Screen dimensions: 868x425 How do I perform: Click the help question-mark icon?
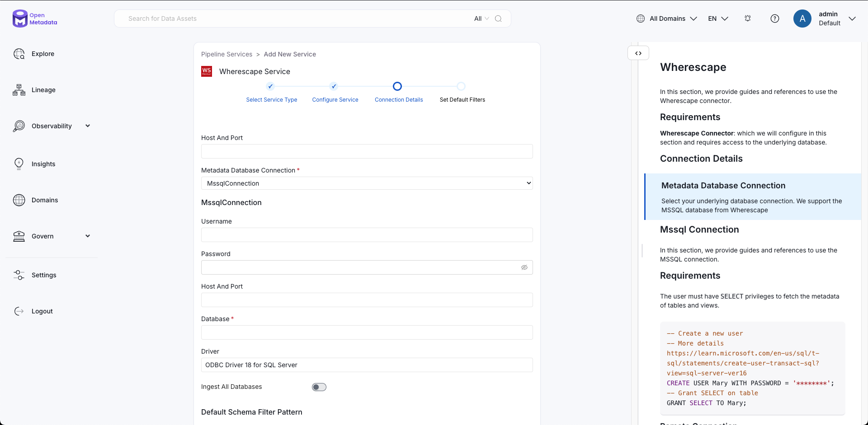click(775, 19)
